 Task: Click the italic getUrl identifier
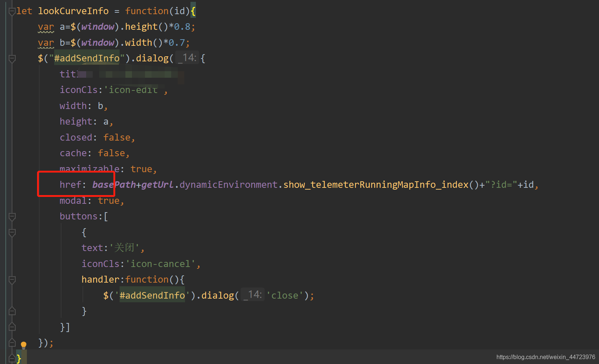click(x=158, y=185)
